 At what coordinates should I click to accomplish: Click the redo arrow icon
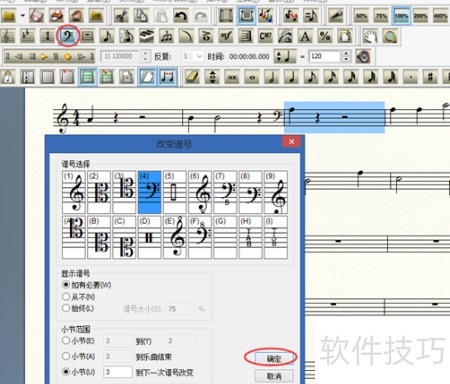201,16
